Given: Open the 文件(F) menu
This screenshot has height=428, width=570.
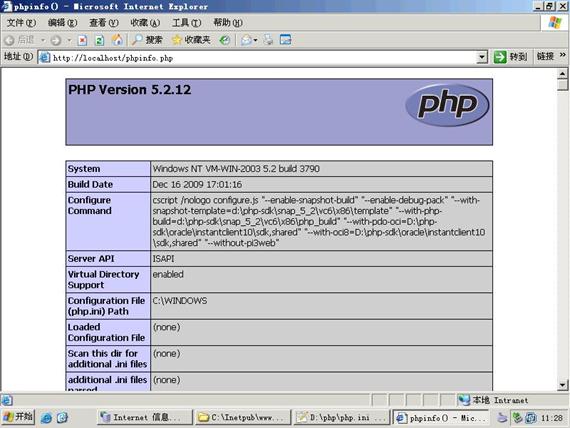Looking at the screenshot, I should tap(21, 23).
